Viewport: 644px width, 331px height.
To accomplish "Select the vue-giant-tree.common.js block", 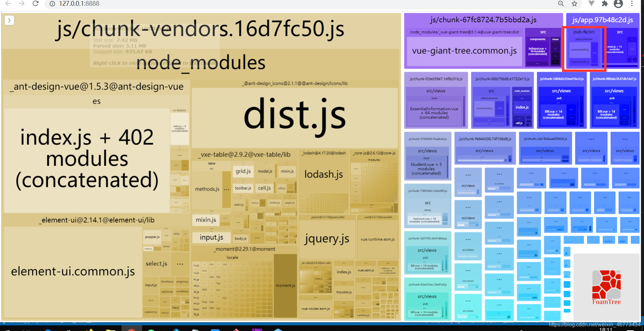I will click(464, 51).
